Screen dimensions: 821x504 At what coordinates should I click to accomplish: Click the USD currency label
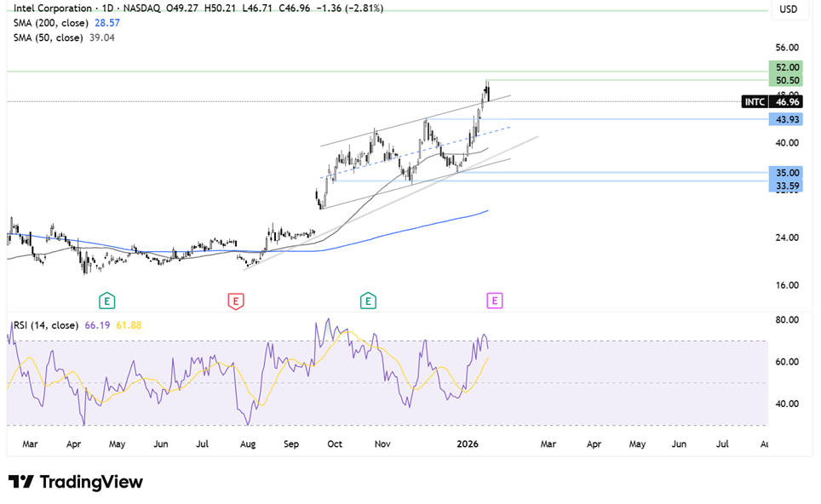788,9
